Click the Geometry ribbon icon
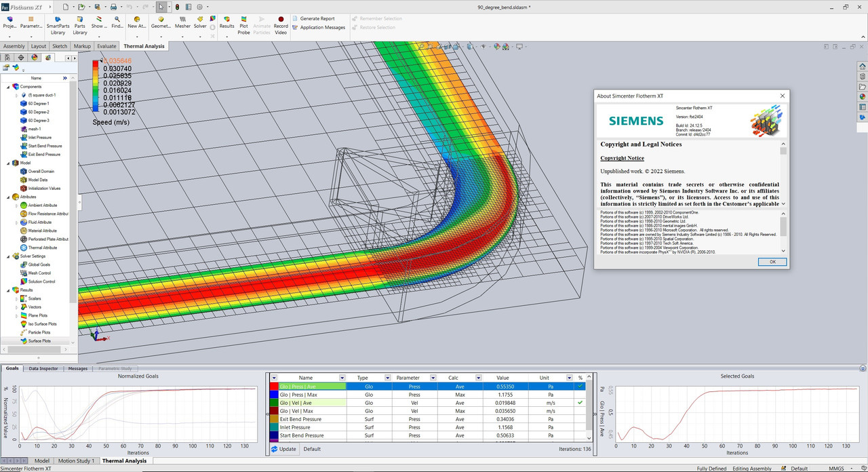The height and width of the screenshot is (472, 868). click(161, 22)
